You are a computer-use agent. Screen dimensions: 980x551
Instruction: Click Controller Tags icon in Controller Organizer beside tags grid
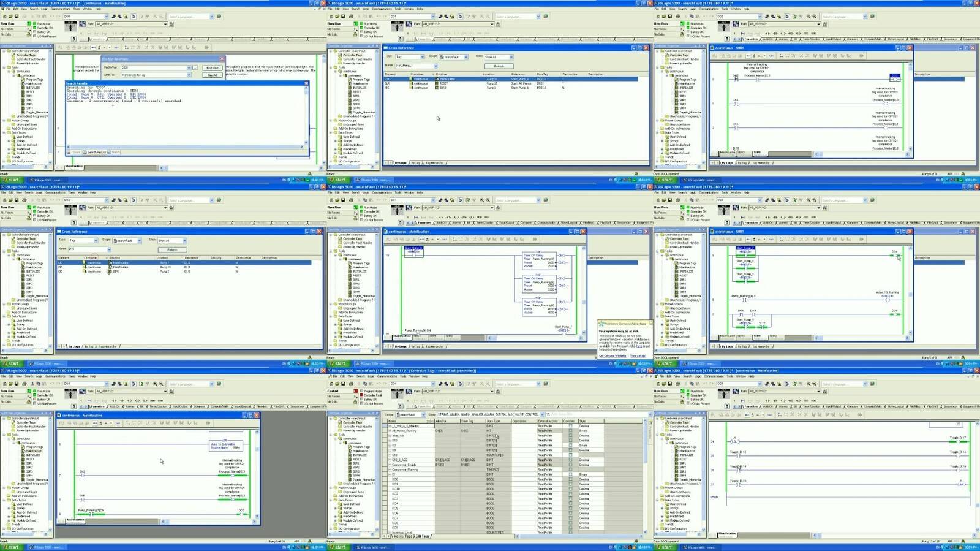click(341, 422)
